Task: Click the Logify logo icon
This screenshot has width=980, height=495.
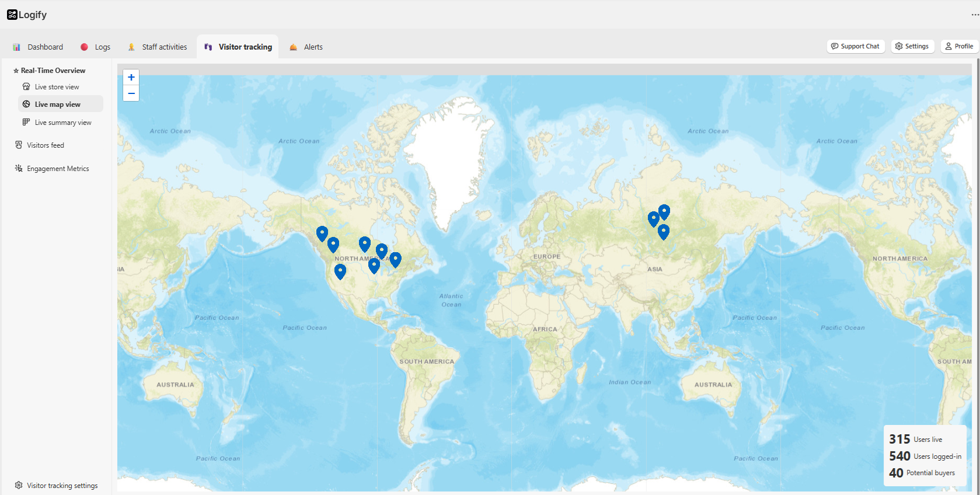Action: pyautogui.click(x=12, y=15)
